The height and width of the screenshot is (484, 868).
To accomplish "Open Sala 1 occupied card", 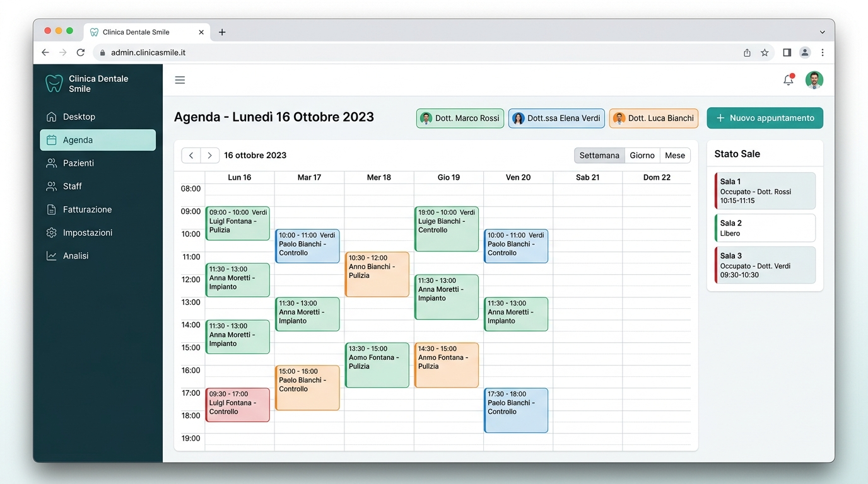I will [765, 191].
